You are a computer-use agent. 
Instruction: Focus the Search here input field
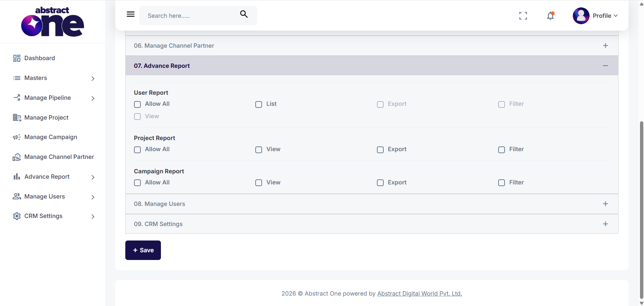tap(190, 15)
